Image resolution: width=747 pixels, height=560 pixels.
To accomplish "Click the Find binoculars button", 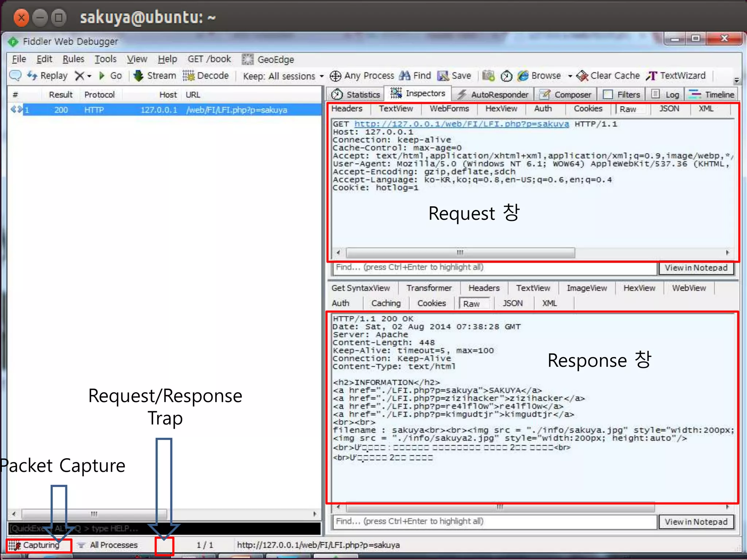I will (x=415, y=75).
